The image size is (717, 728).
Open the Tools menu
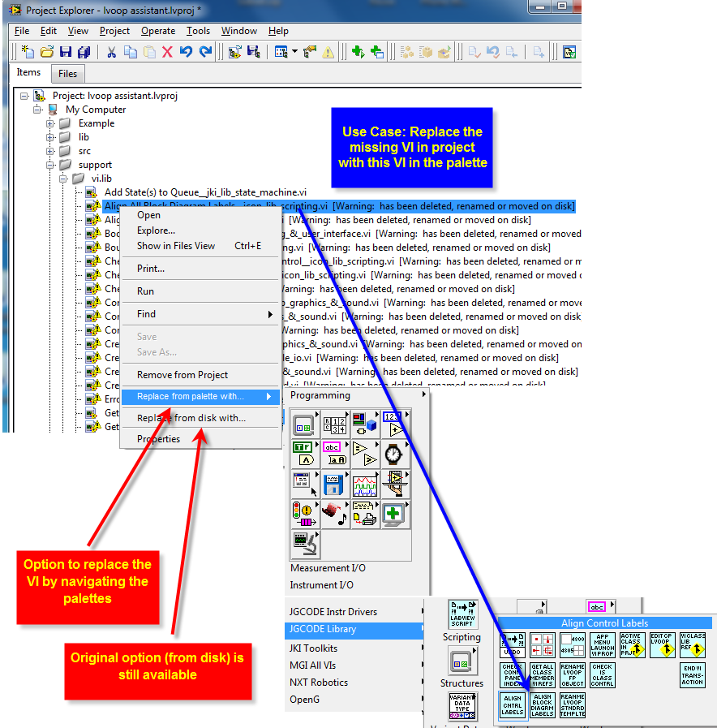coord(198,31)
